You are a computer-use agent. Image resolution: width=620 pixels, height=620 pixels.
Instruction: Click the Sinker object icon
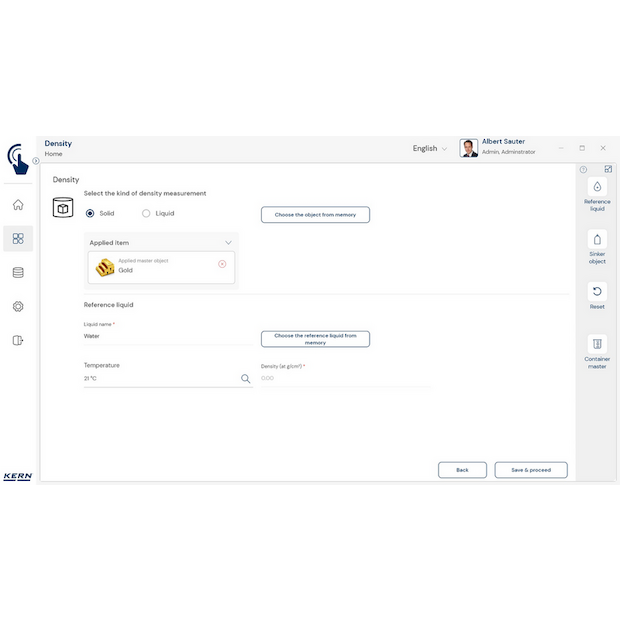[x=597, y=240]
